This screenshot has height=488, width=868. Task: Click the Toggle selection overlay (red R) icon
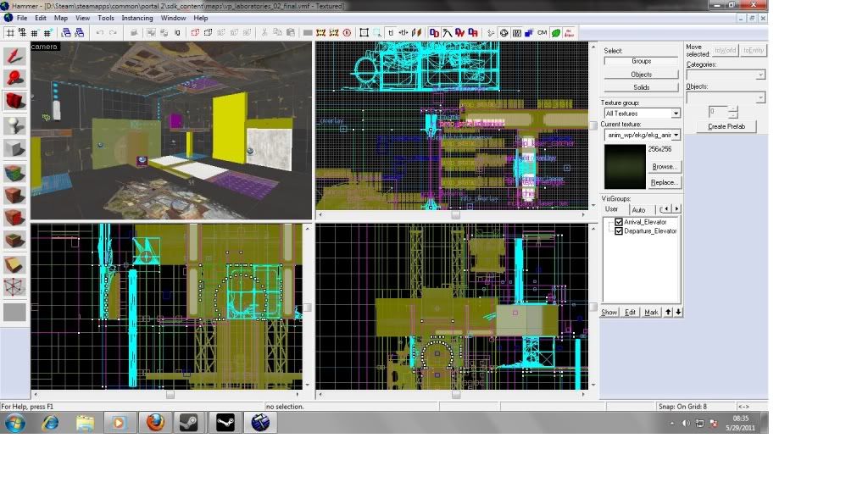(347, 33)
